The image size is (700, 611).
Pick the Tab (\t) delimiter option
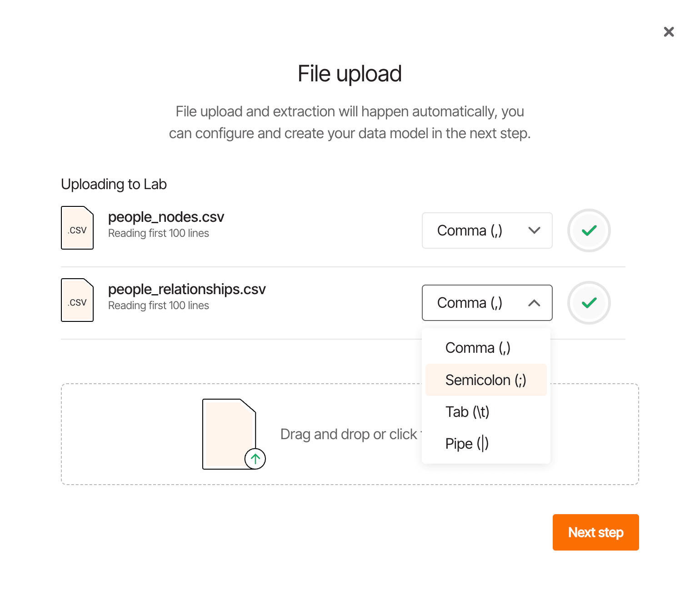tap(467, 412)
